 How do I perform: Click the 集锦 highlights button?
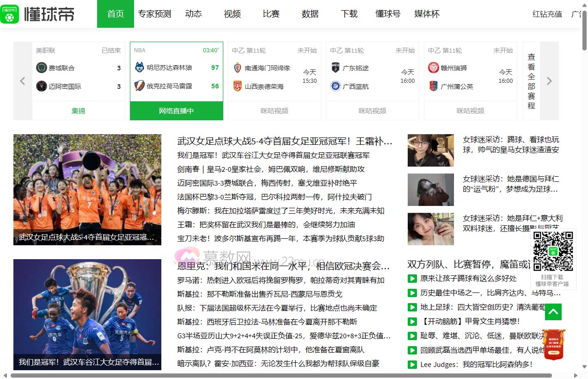point(78,111)
